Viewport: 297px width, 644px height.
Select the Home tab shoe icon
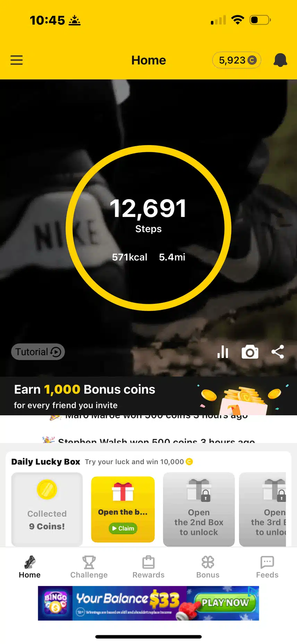click(x=30, y=562)
